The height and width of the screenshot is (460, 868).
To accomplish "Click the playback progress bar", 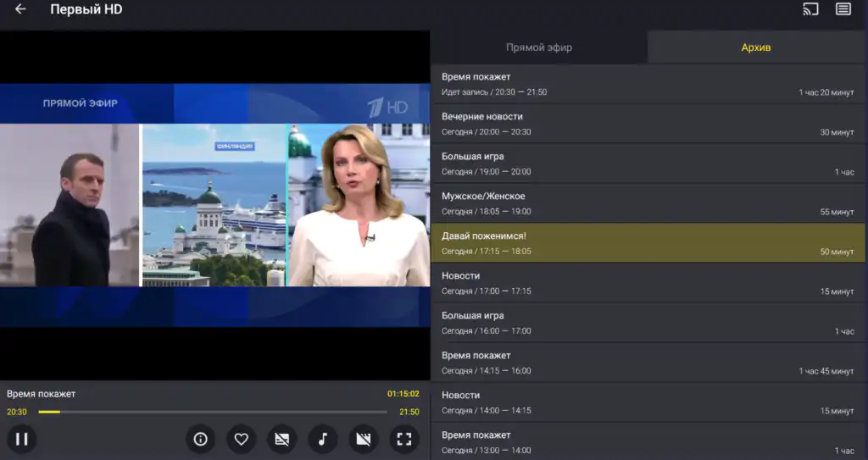I will [213, 412].
